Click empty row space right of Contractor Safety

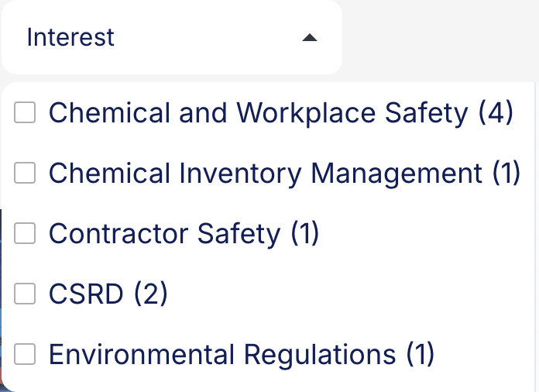click(426, 233)
